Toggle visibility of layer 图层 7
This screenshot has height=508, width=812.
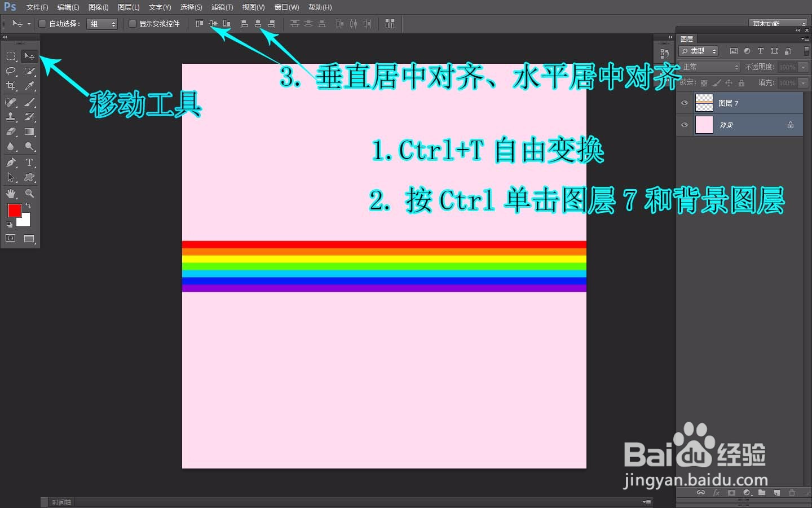tap(685, 103)
